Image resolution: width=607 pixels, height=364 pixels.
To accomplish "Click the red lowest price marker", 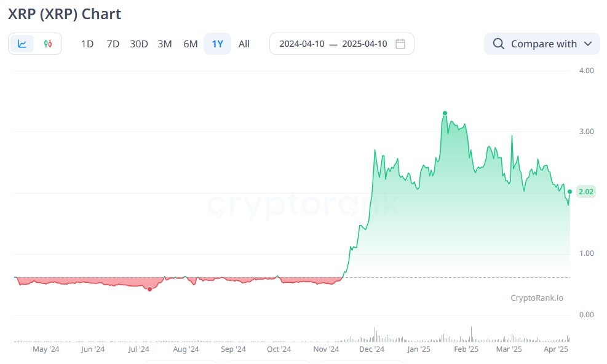I will point(150,289).
